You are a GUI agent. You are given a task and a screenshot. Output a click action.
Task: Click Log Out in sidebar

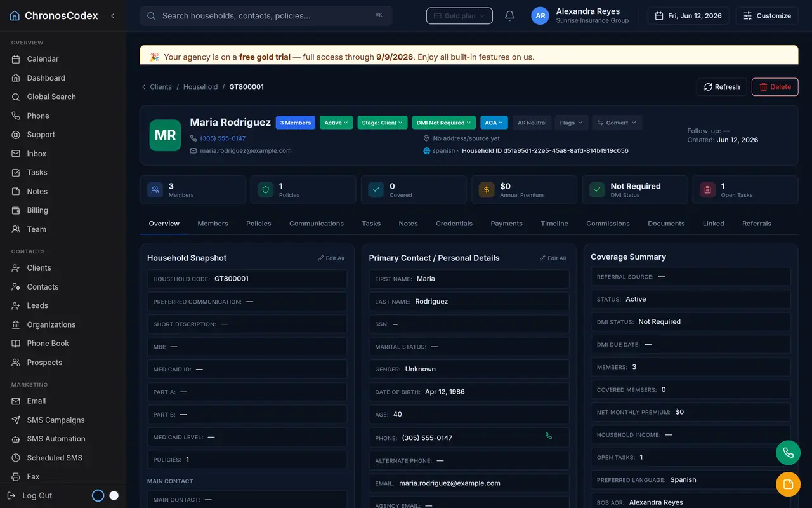37,495
